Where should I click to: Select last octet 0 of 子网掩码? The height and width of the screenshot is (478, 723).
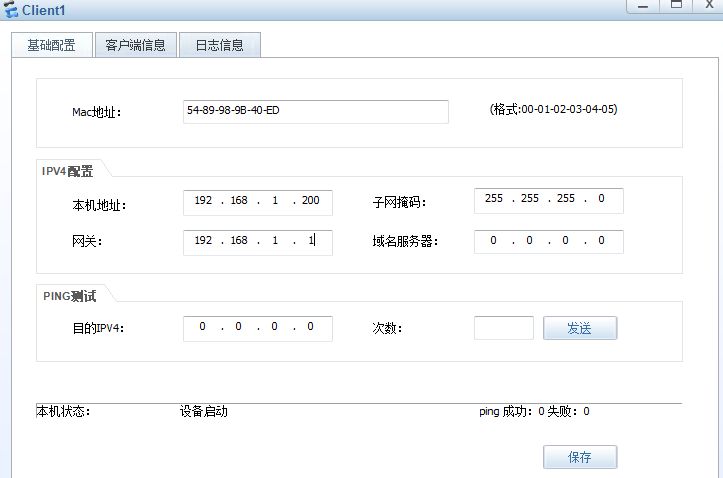(x=602, y=199)
